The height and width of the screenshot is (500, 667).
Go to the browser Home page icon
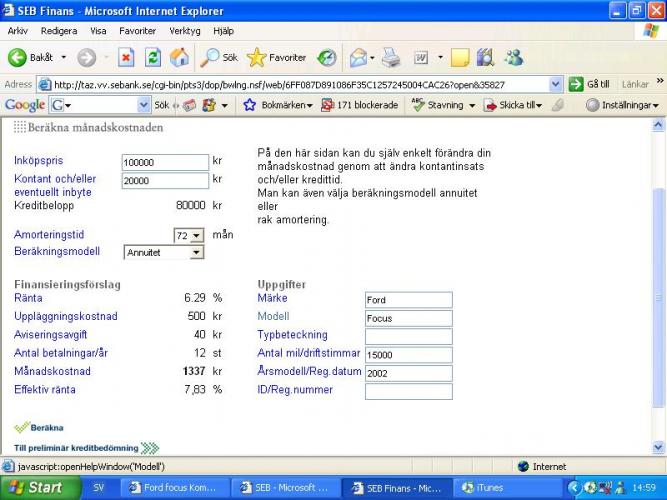(x=179, y=58)
